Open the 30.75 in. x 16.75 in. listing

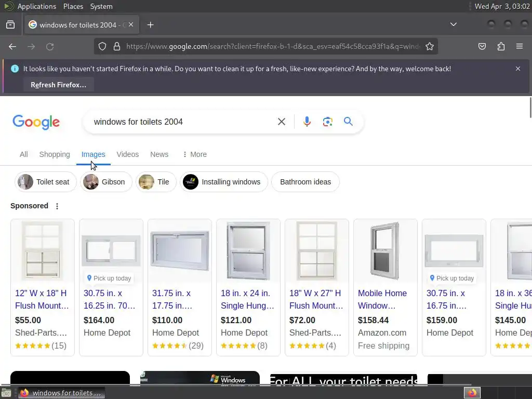coord(446,299)
